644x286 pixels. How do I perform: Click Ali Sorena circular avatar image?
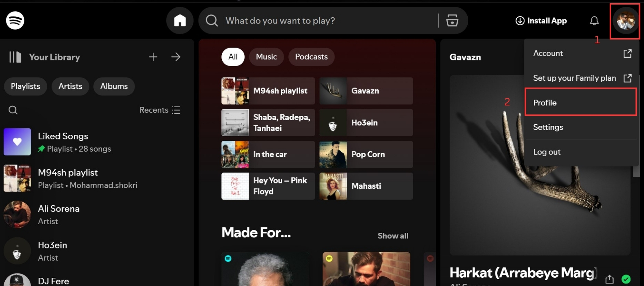point(17,214)
